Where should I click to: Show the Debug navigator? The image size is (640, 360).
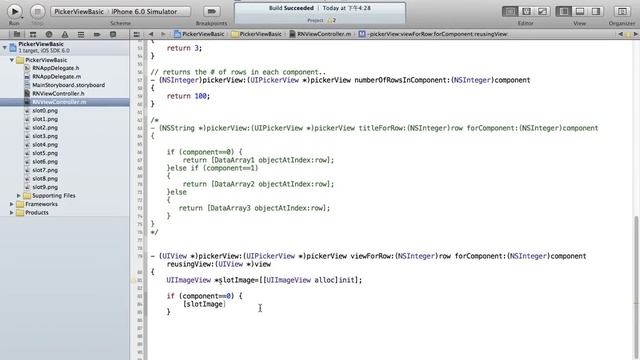coord(81,34)
